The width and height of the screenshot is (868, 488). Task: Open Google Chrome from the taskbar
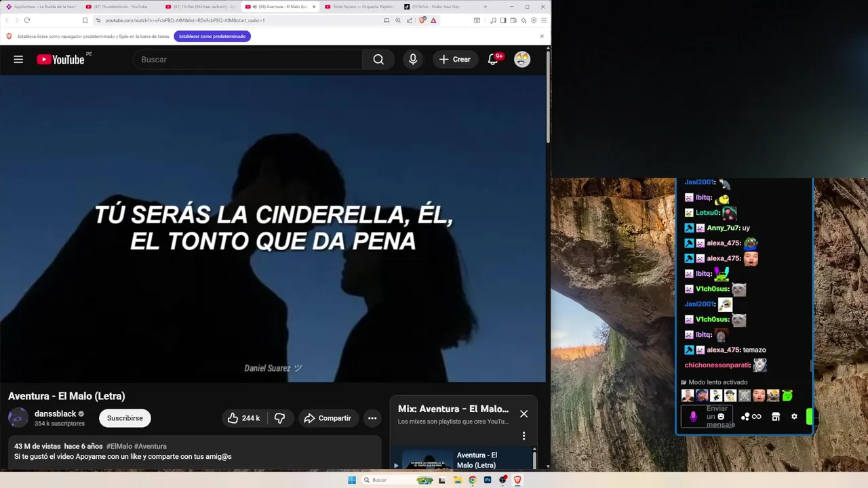tap(473, 480)
